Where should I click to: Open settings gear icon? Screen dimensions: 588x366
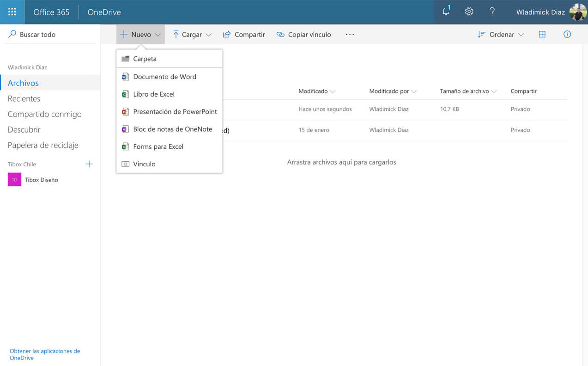(469, 12)
